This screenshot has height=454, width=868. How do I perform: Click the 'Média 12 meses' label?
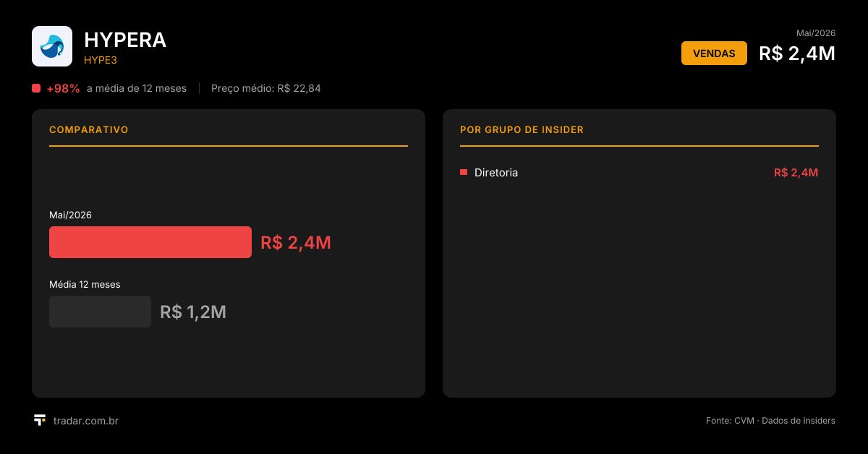click(x=85, y=284)
